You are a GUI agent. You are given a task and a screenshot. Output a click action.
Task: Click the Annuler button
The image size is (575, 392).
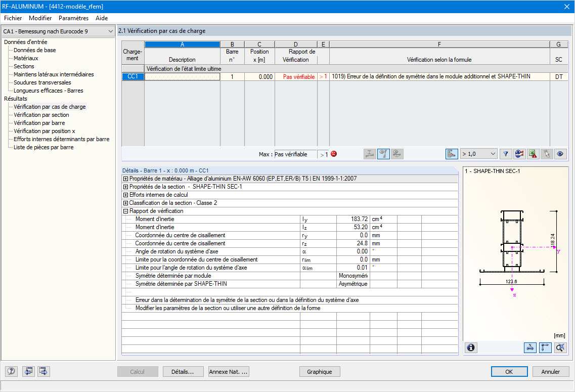point(550,371)
